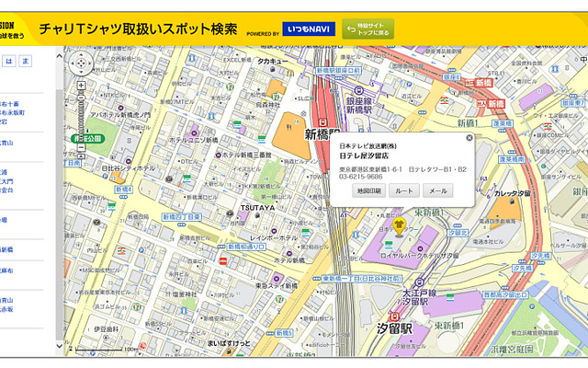Click the sidebar vertical scrollbar thumb
The height and width of the screenshot is (368, 588).
(x=59, y=214)
